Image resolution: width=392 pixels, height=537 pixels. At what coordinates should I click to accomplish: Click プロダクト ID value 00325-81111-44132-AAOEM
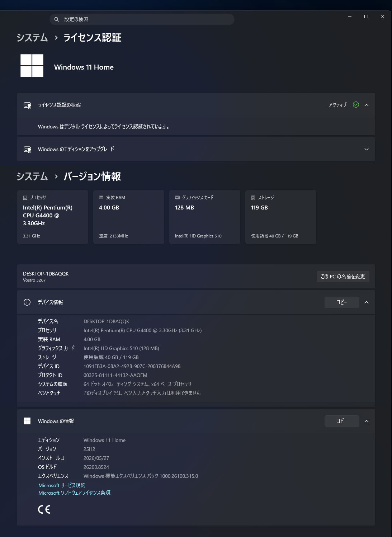coord(115,375)
